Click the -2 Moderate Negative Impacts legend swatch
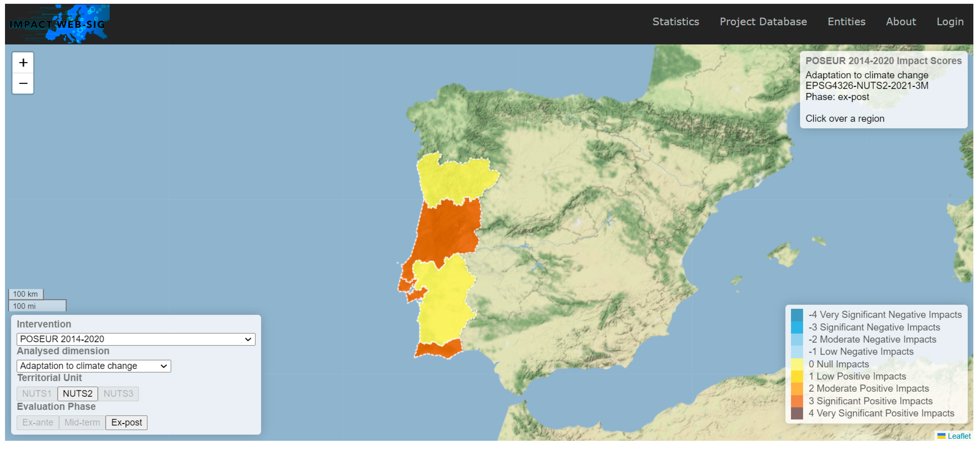The height and width of the screenshot is (451, 980). [797, 340]
